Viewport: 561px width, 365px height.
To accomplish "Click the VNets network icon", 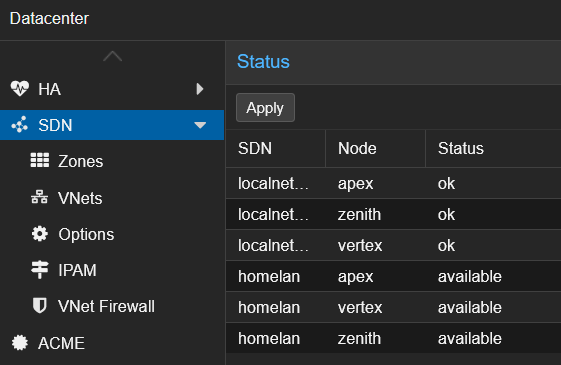I will point(39,197).
